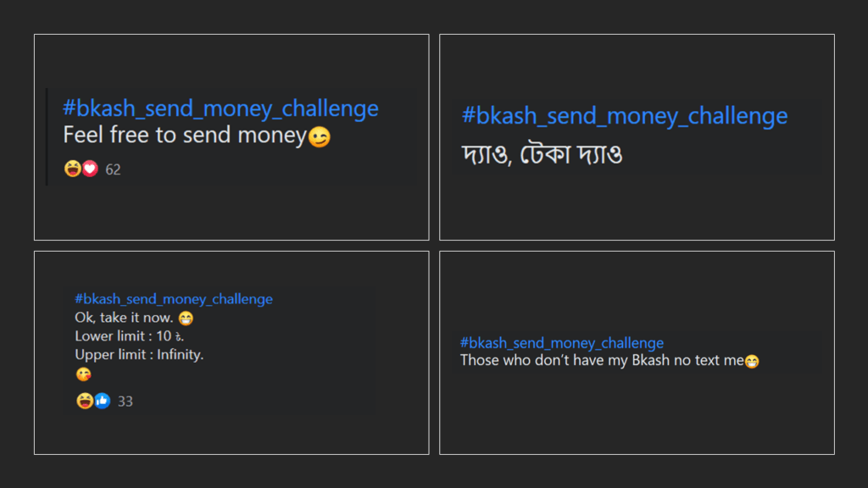This screenshot has height=488, width=868.
Task: Open hashtag link in top-left post
Action: (x=220, y=108)
